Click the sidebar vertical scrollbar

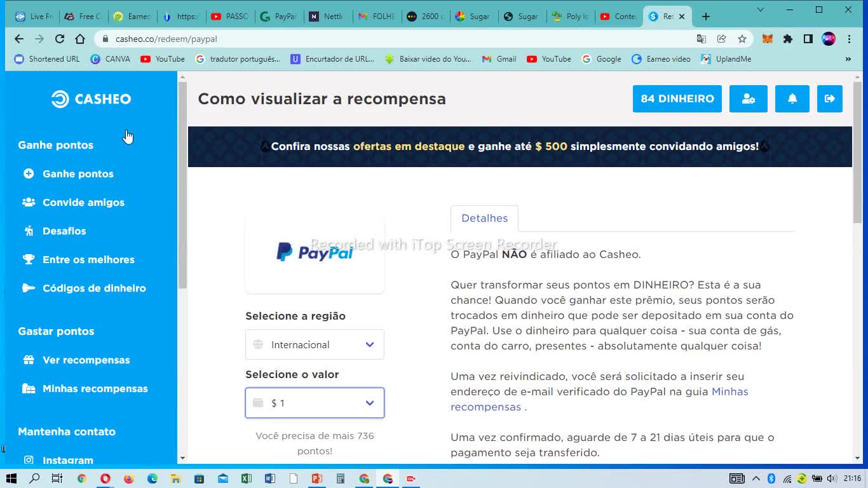pos(182,184)
